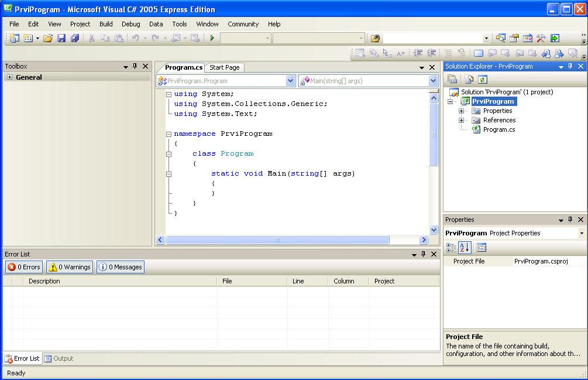
Task: Click the Open File folder icon
Action: pos(47,38)
